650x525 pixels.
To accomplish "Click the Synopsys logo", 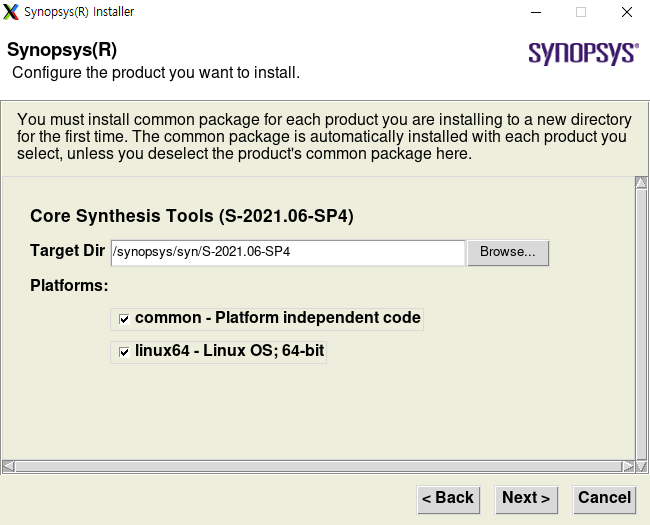I will [583, 53].
